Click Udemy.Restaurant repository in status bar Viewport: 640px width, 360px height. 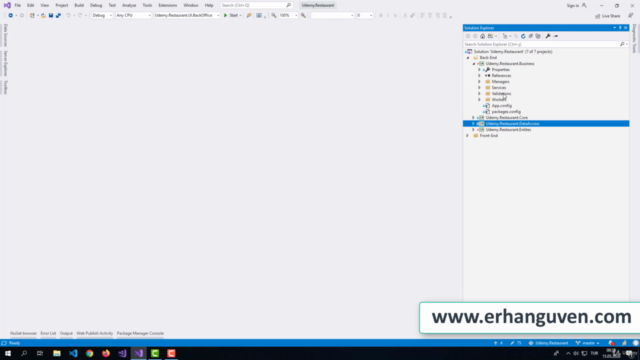549,343
